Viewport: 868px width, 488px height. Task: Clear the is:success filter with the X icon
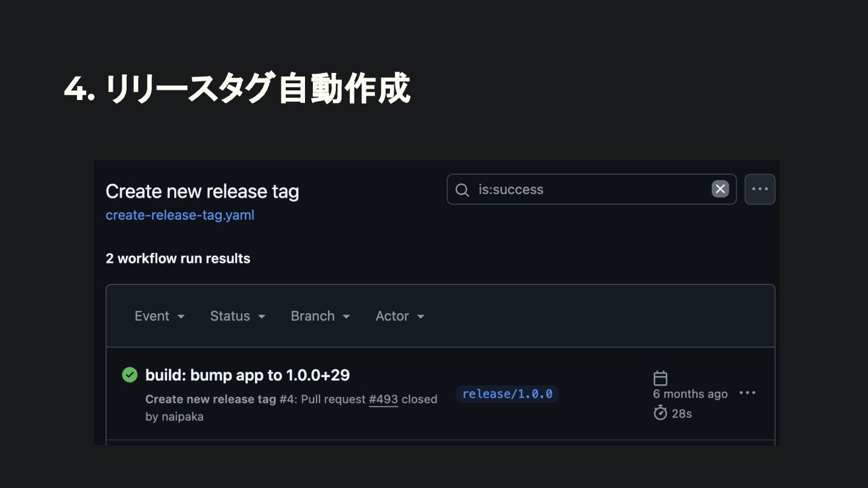click(x=720, y=189)
